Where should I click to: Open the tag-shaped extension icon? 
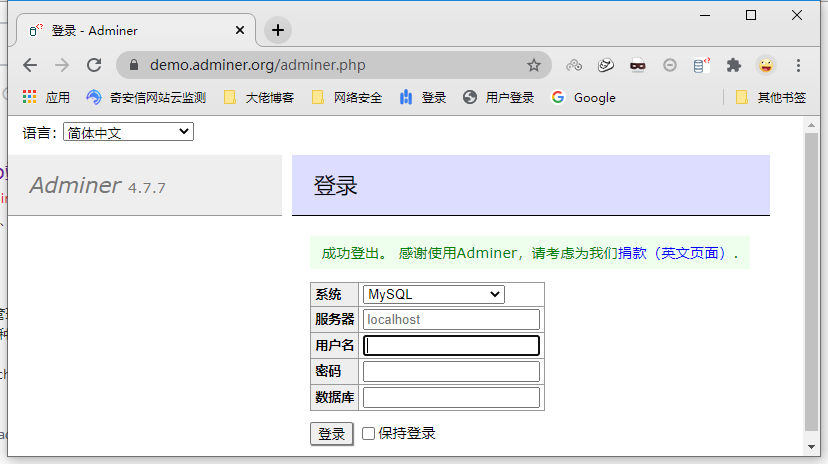point(606,65)
